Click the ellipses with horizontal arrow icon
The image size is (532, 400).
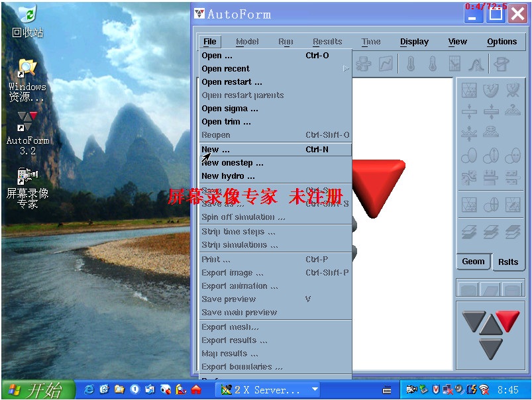512,156
